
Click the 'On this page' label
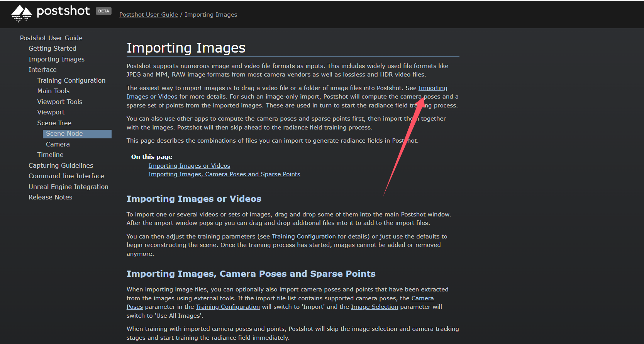[152, 157]
